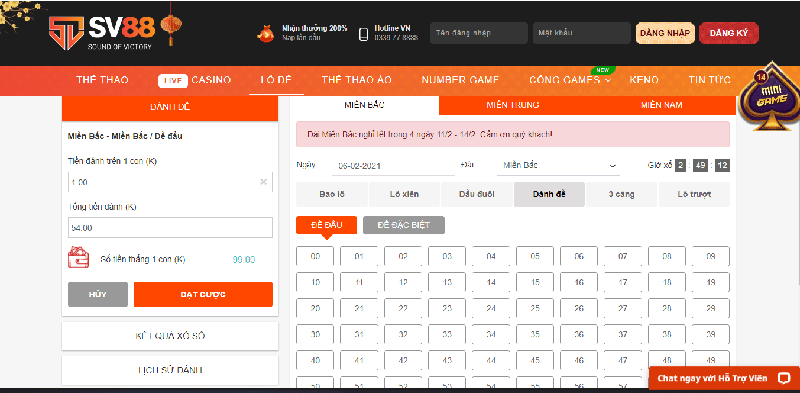Open Live Casino menu
Screen dimensions: 800x393
coord(194,80)
